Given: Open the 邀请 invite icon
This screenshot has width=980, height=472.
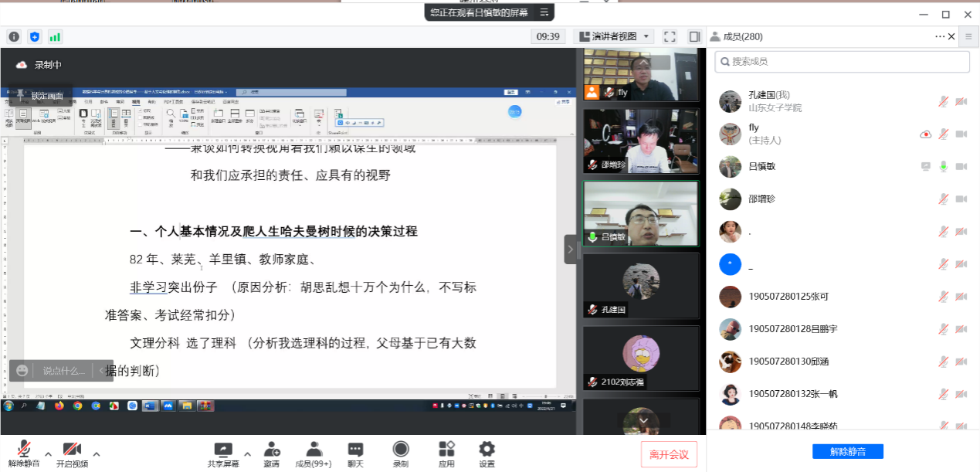Looking at the screenshot, I should click(271, 453).
